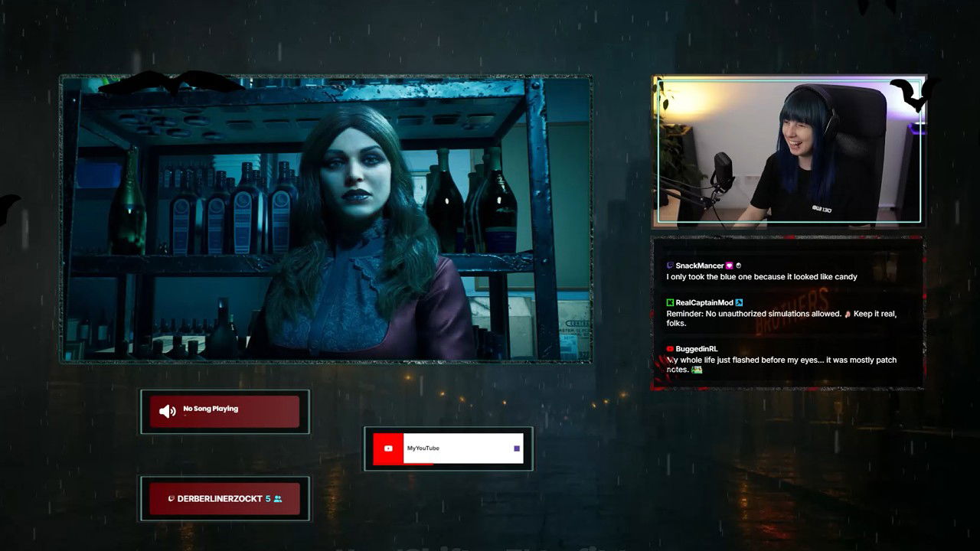Click the YouTube logo in MyYouTube banner
This screenshot has width=980, height=551.
tap(388, 448)
